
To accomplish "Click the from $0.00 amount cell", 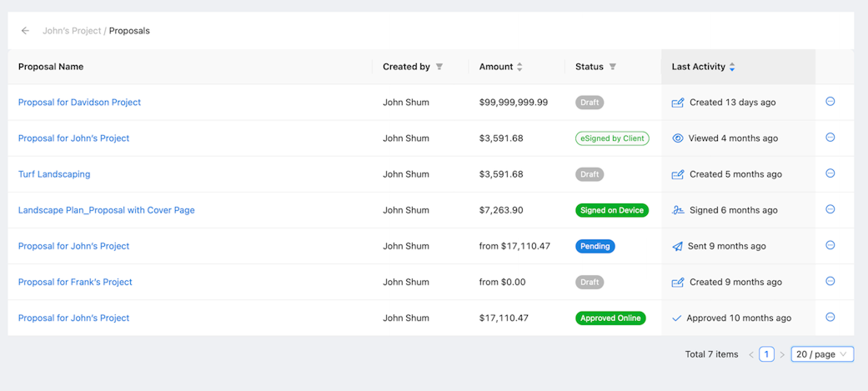I will tap(503, 282).
